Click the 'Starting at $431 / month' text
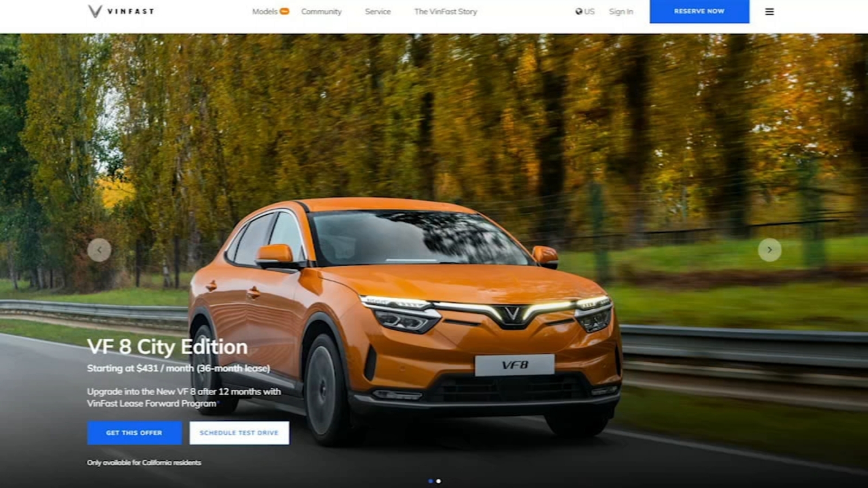The image size is (868, 488). coord(140,368)
